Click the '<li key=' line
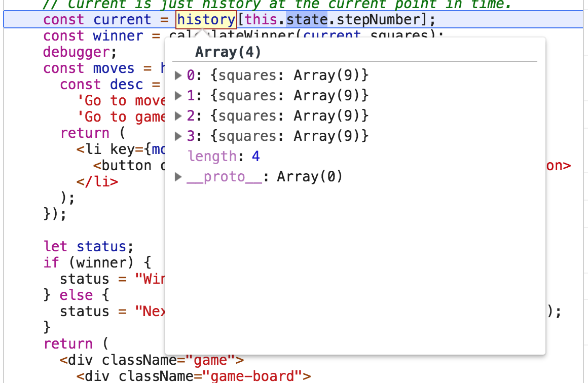The image size is (588, 383). (x=121, y=149)
